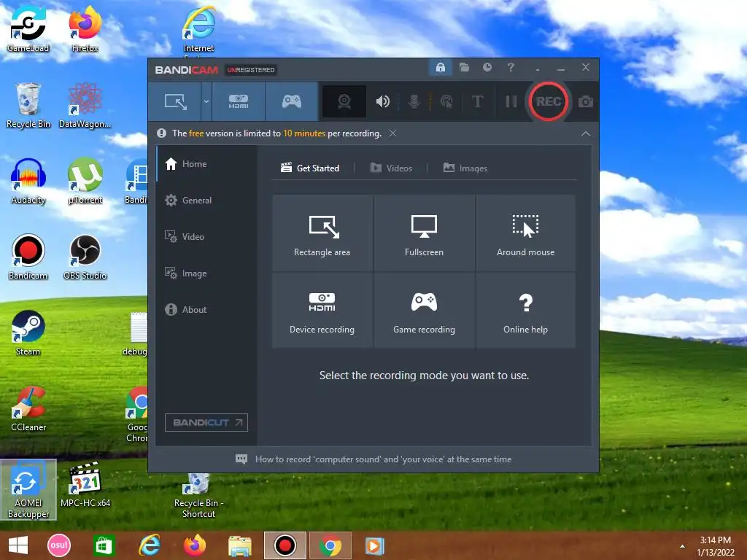Toggle mouse click effect icon

[x=446, y=101]
